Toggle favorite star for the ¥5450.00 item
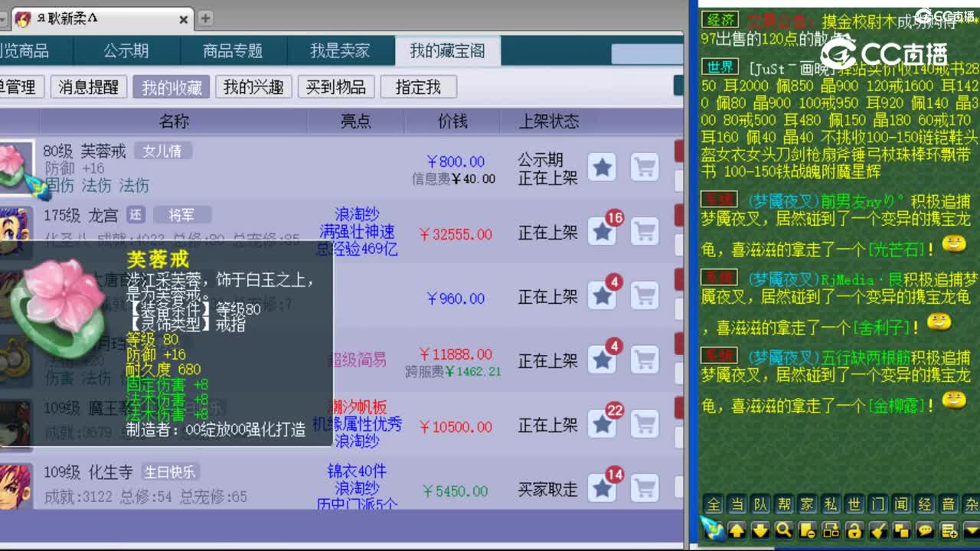This screenshot has height=551, width=980. point(603,488)
